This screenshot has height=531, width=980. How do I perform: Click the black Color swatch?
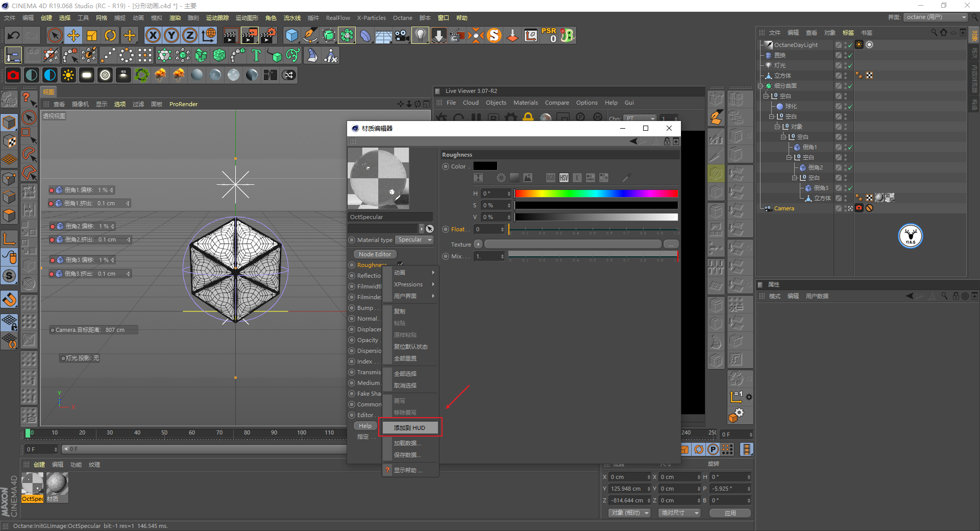point(485,166)
